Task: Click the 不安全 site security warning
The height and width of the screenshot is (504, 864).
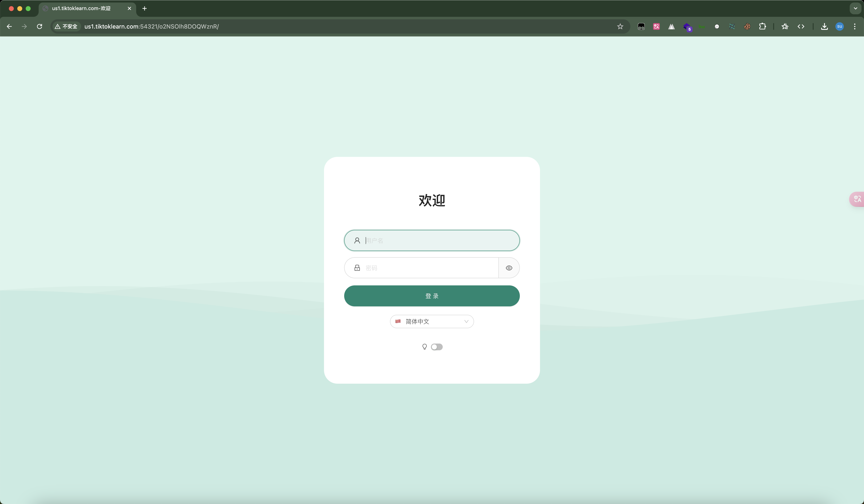Action: coord(66,26)
